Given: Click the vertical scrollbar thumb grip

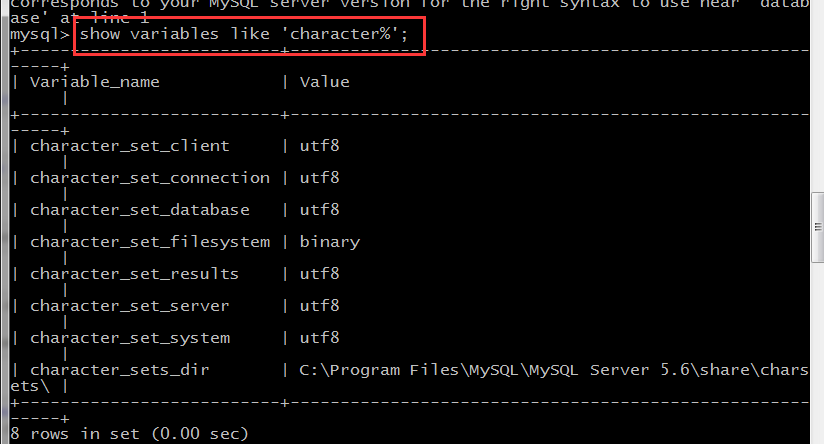Looking at the screenshot, I should click(x=818, y=227).
